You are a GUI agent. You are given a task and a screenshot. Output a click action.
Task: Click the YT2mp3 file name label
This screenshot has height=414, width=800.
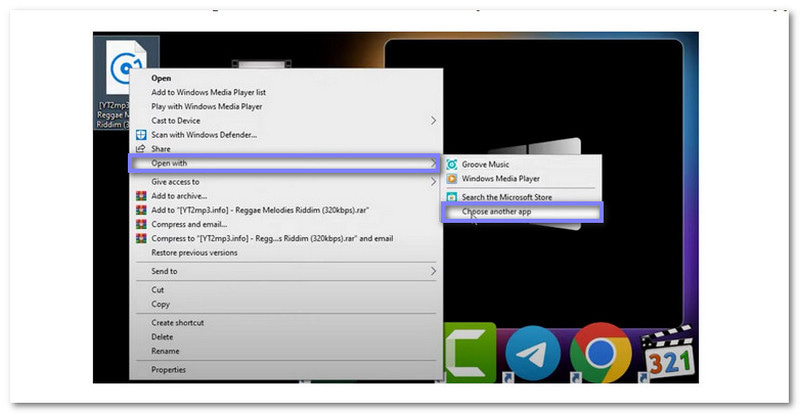pyautogui.click(x=113, y=115)
